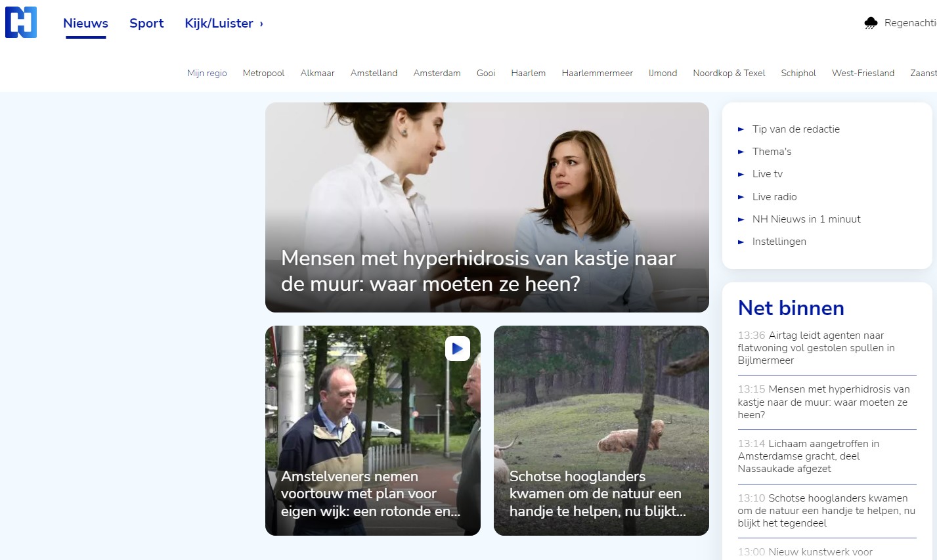
Task: Click the Schotse hooglanders article thumbnail
Action: pos(601,430)
